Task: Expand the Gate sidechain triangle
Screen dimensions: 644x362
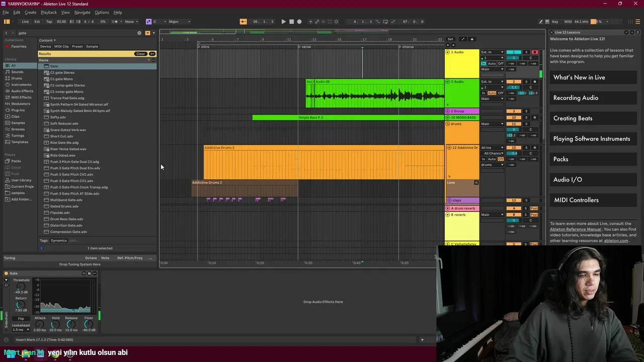Action: coord(6,280)
